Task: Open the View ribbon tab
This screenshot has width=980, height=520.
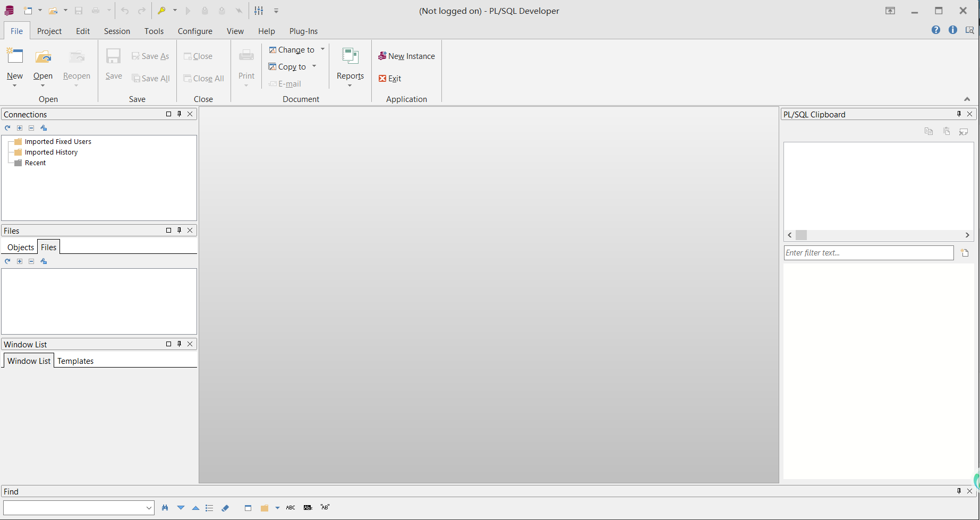Action: [x=235, y=31]
